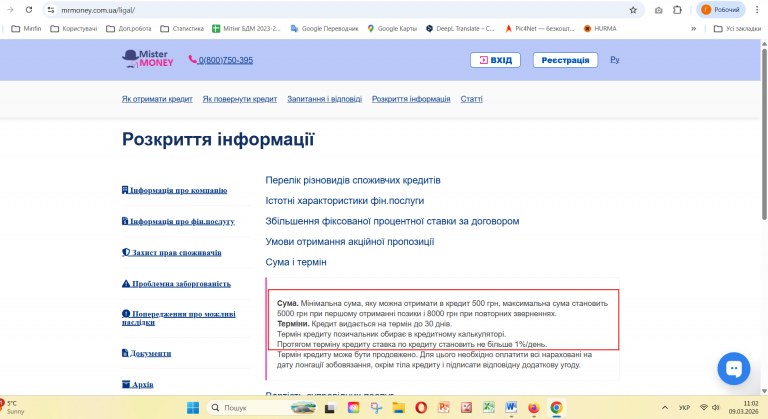Open File Explorer from taskbar

point(399,408)
